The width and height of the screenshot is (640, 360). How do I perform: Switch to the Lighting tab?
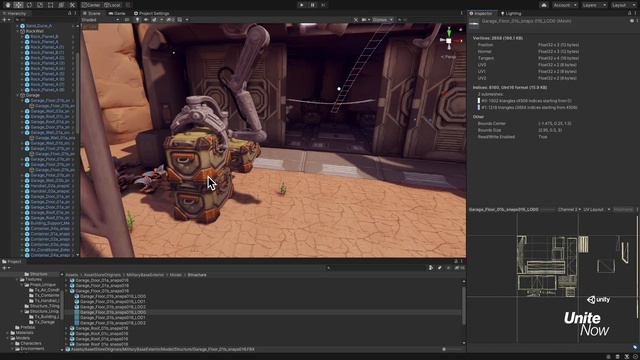[511, 13]
